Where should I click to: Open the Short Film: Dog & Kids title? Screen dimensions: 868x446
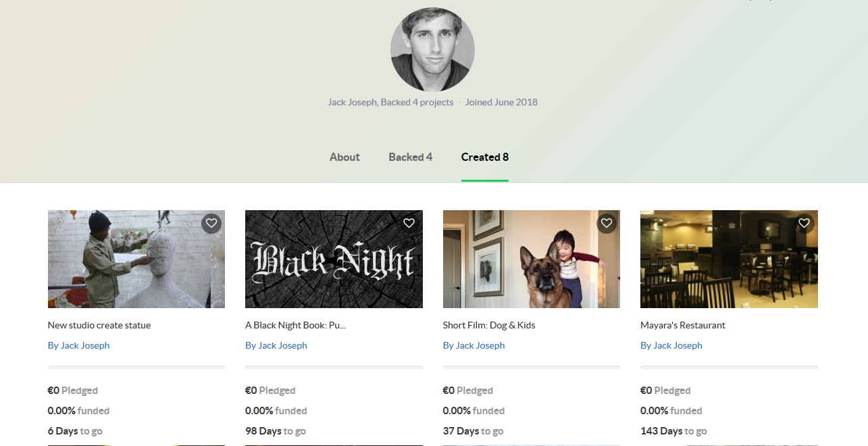tap(489, 325)
